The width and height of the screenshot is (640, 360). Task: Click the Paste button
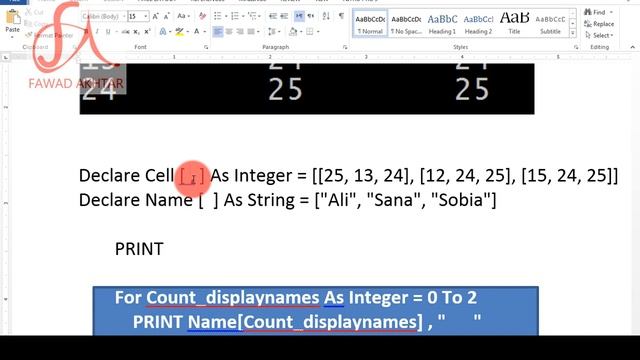(12, 23)
